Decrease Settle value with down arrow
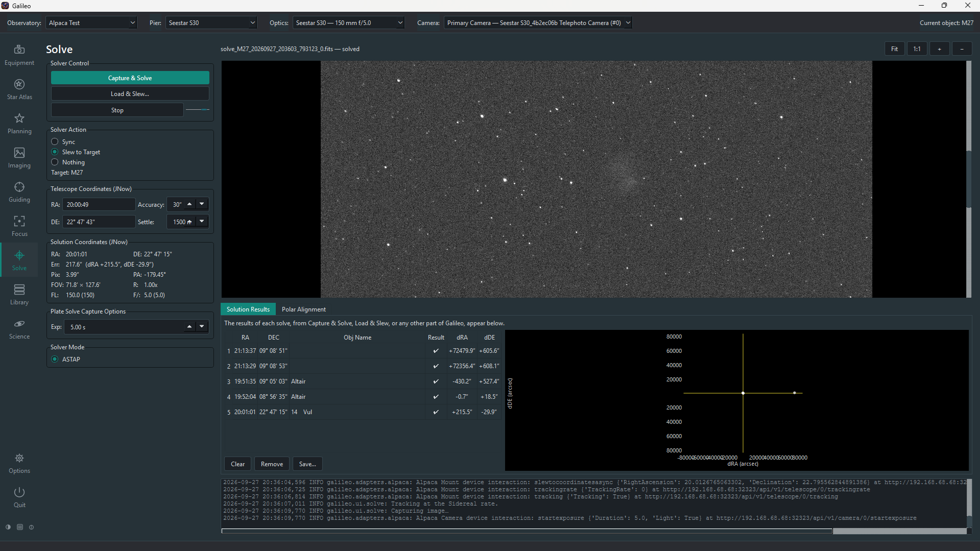980x551 pixels. tap(202, 222)
